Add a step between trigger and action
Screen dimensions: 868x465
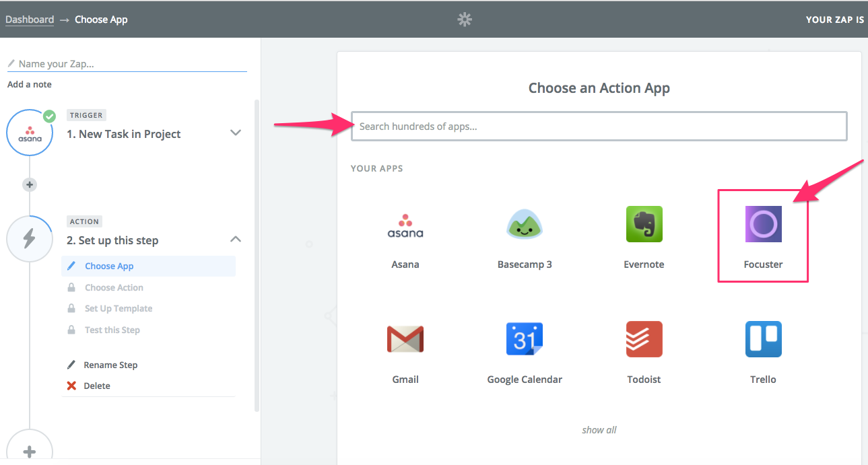coord(30,184)
